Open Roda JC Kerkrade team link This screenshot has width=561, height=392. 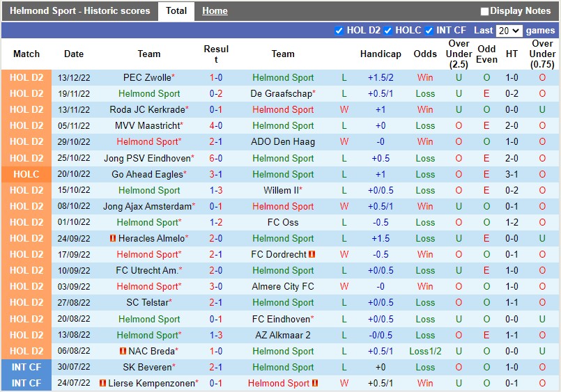[x=148, y=110]
